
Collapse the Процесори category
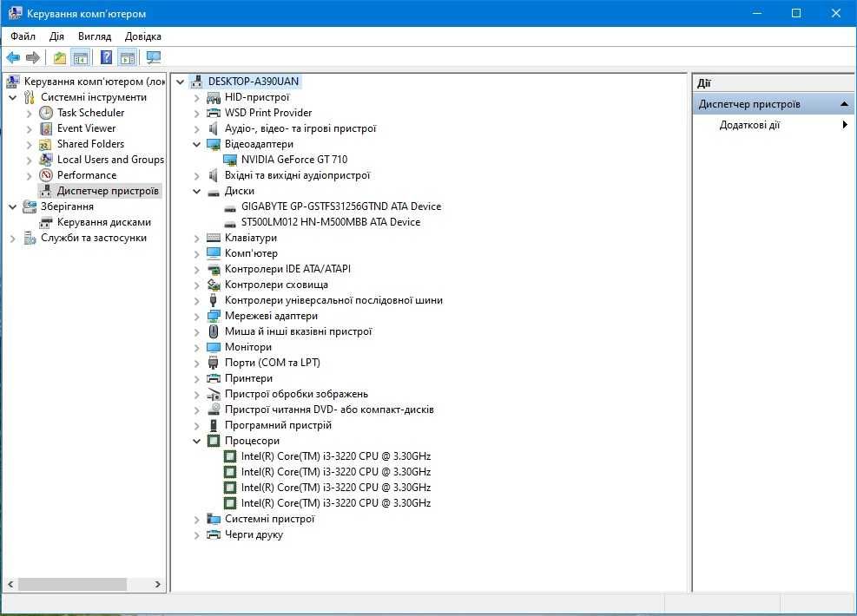coord(197,441)
